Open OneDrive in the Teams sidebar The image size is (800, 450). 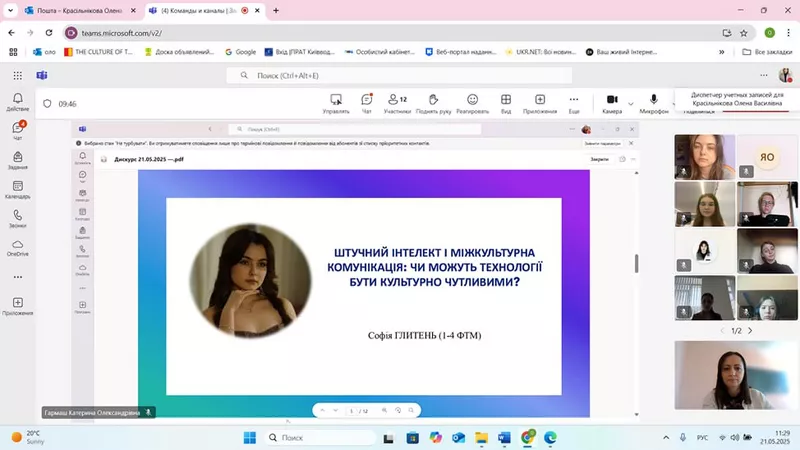(17, 247)
